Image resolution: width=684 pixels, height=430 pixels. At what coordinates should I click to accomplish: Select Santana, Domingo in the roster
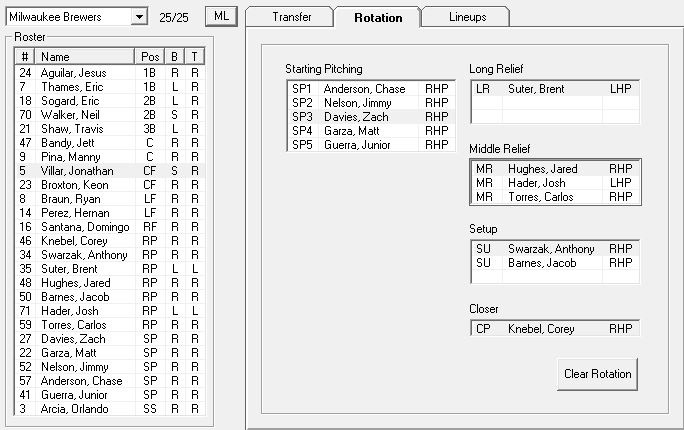coord(110,227)
